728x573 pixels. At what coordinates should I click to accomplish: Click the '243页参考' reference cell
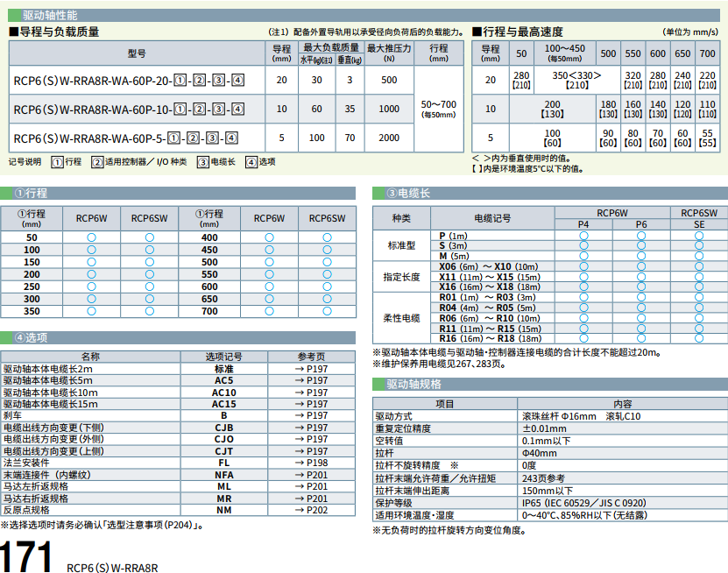click(543, 478)
